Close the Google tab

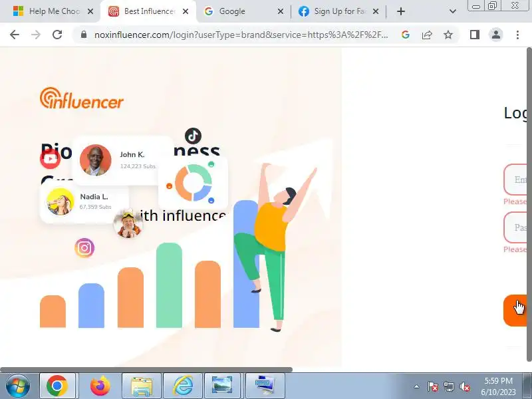tap(280, 11)
